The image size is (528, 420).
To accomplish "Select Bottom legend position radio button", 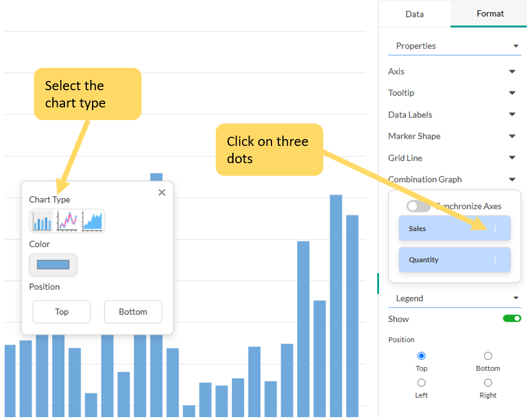I will tap(488, 356).
